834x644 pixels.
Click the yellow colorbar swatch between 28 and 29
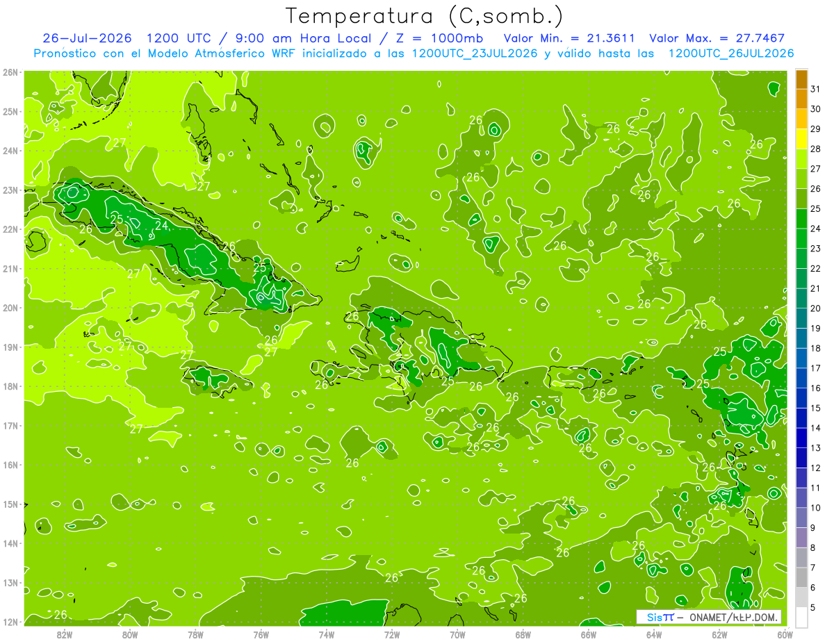(x=801, y=139)
